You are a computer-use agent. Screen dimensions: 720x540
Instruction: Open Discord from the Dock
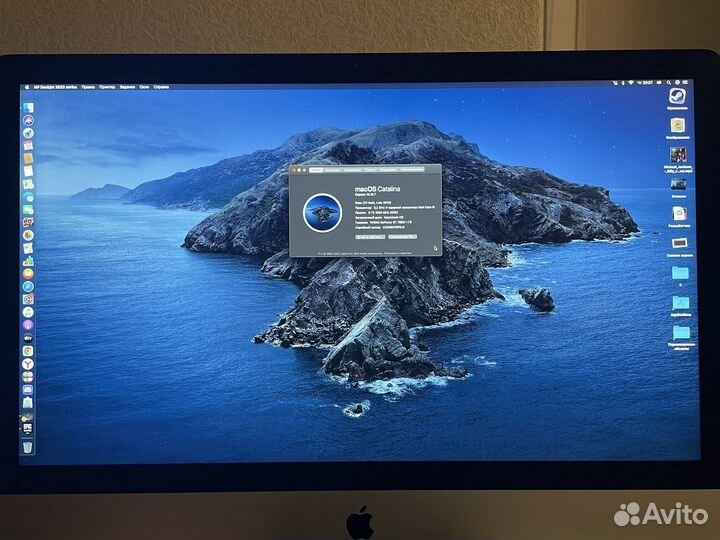(28, 389)
